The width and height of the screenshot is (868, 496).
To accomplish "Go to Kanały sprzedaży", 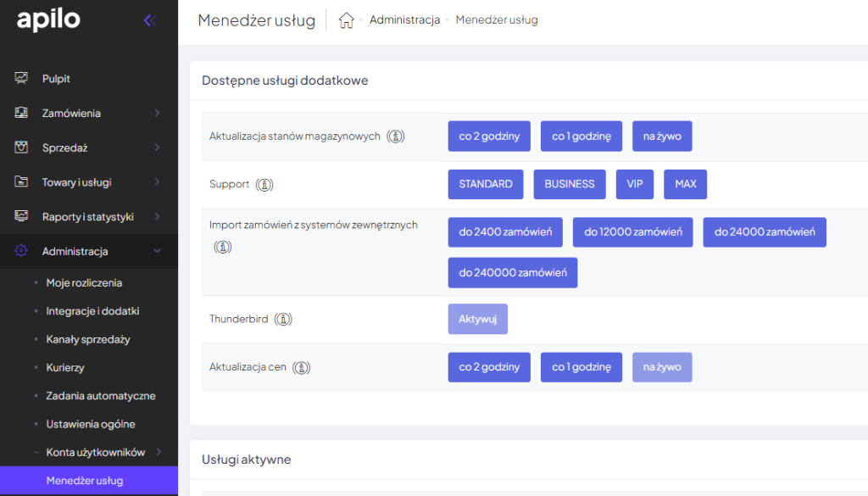I will point(87,339).
